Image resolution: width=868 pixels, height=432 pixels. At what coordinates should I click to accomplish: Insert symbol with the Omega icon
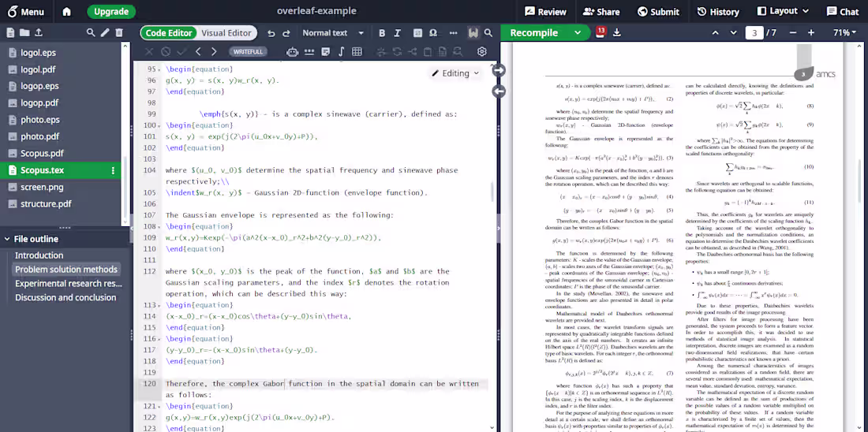click(433, 33)
